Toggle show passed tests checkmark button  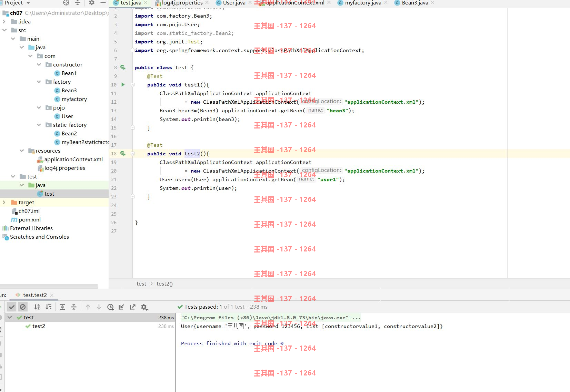[12, 307]
